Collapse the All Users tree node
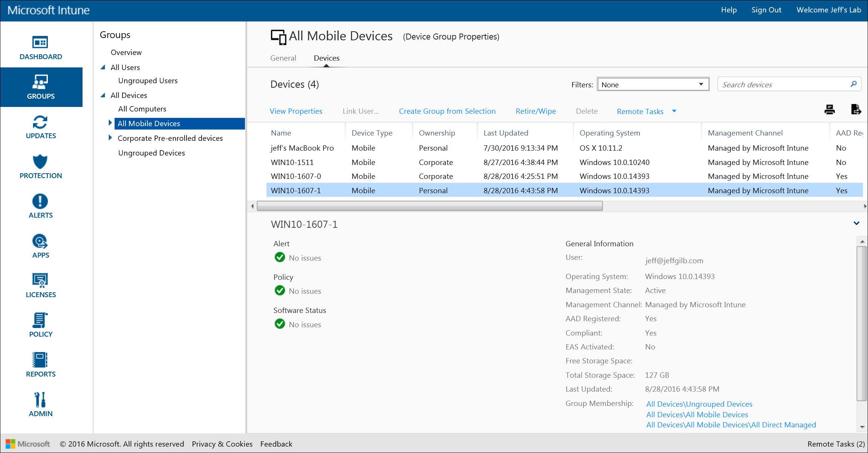 (x=103, y=67)
